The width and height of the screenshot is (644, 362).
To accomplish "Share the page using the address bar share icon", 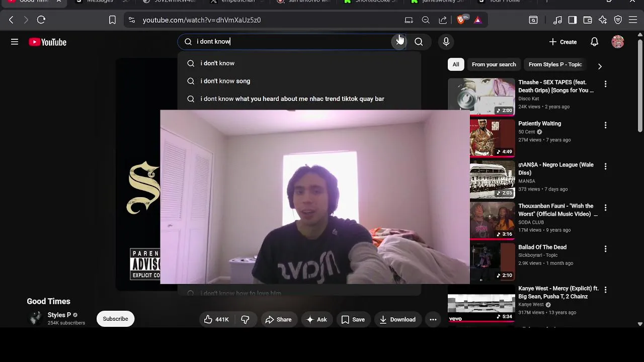I will click(443, 20).
